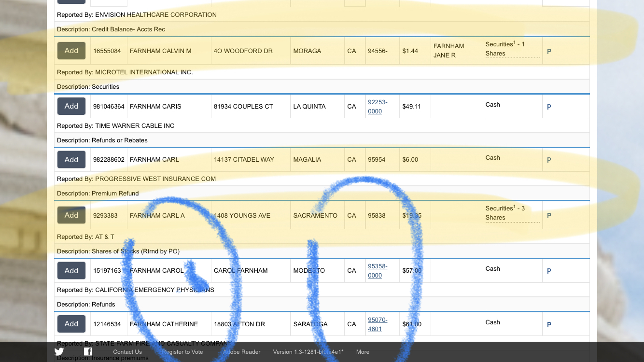This screenshot has height=362, width=644.
Task: Select address 81934 COUPLES CT
Action: [243, 106]
